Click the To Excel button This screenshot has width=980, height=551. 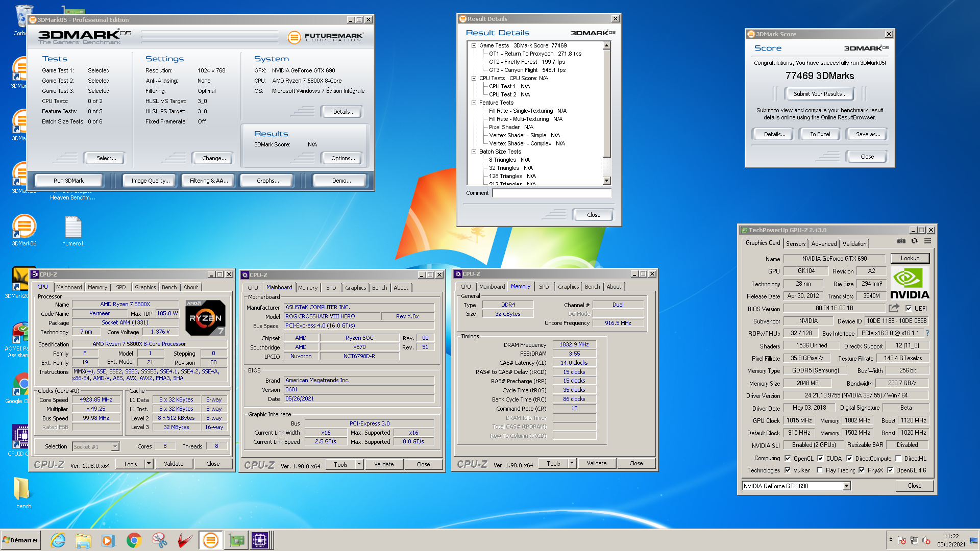click(820, 134)
